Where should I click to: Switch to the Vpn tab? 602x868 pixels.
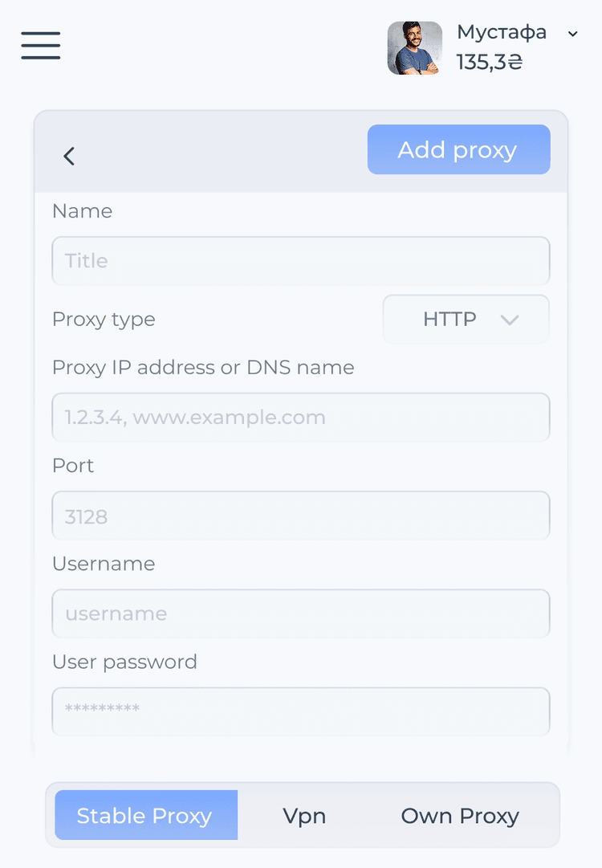[x=303, y=815]
